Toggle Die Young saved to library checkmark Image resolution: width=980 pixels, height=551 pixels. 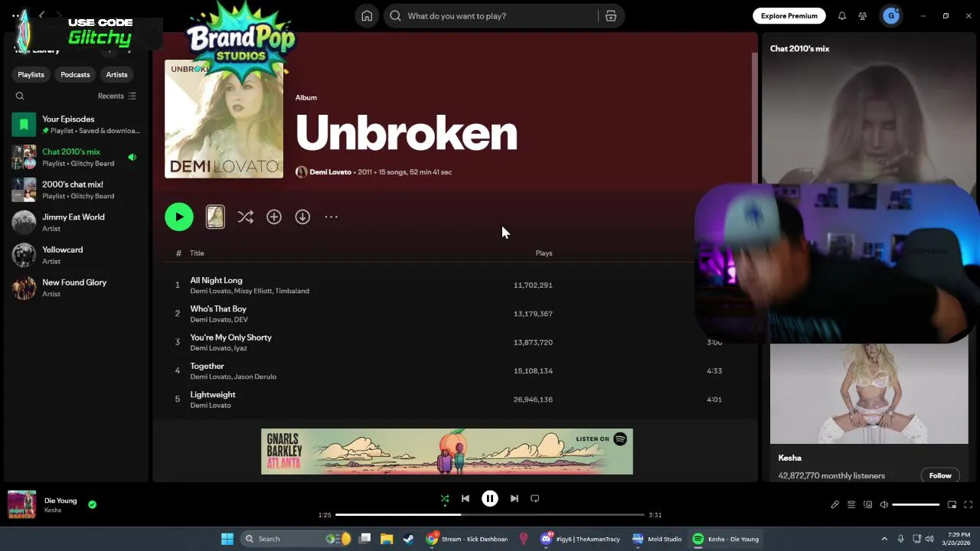pos(93,505)
